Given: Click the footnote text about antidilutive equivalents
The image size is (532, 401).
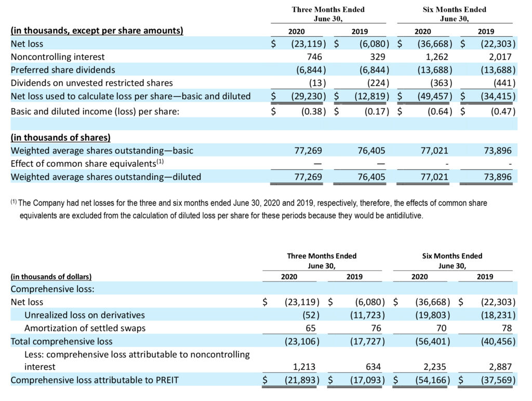Looking at the screenshot, I should click(249, 209).
